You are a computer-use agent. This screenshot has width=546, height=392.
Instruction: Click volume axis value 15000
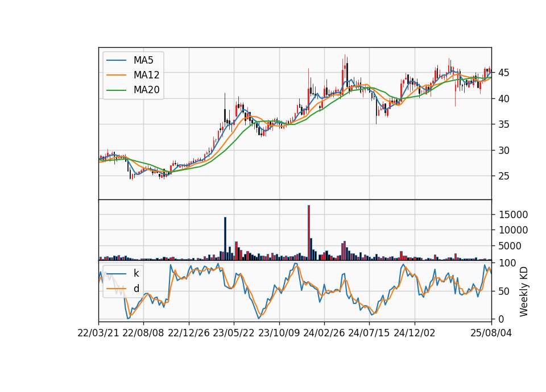pyautogui.click(x=513, y=215)
